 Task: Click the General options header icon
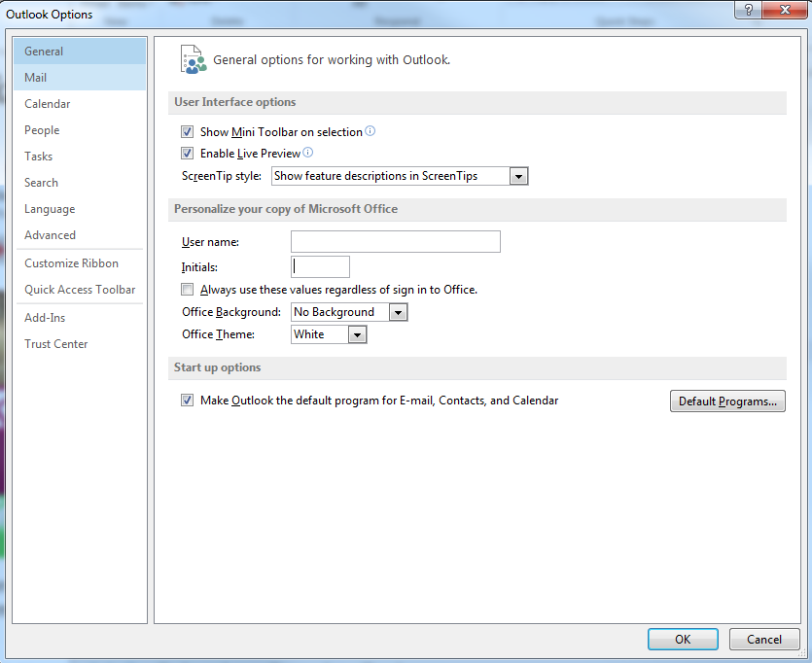click(194, 59)
